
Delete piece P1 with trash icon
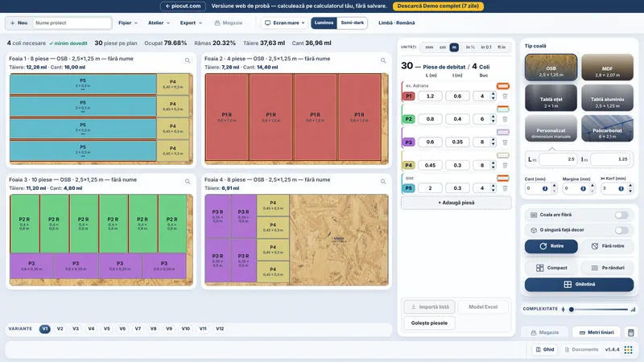[505, 96]
